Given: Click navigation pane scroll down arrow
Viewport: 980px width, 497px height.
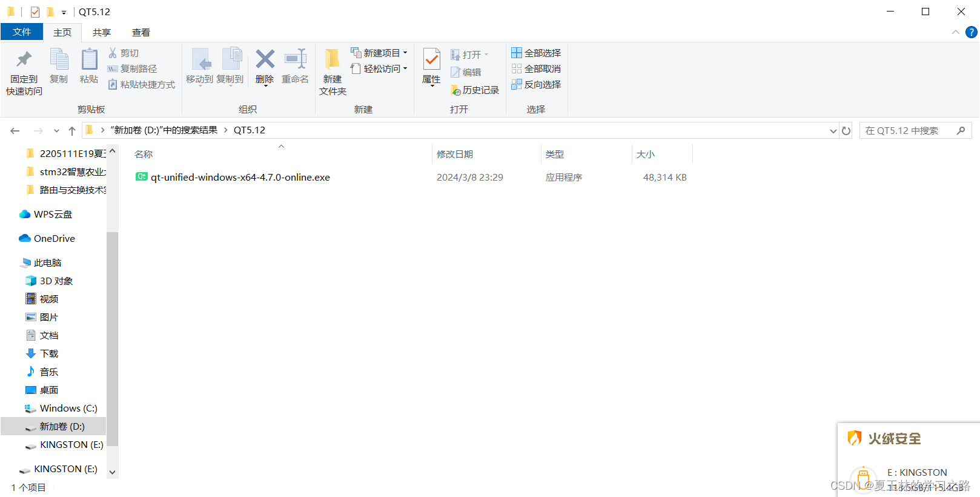Looking at the screenshot, I should pos(112,472).
